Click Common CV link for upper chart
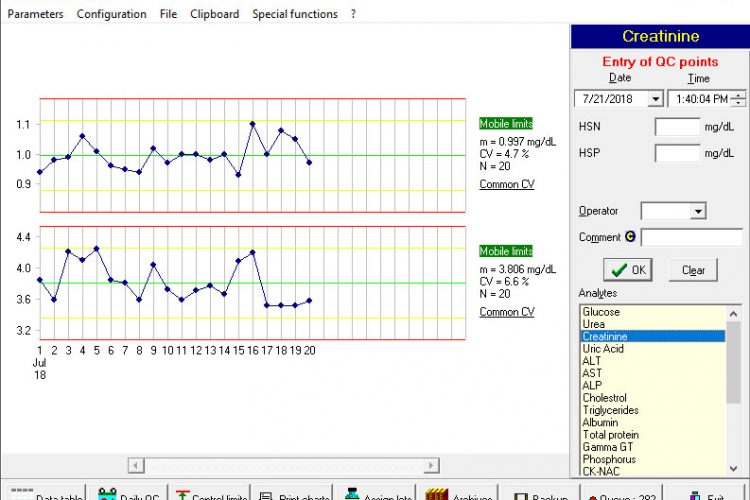 (x=506, y=185)
